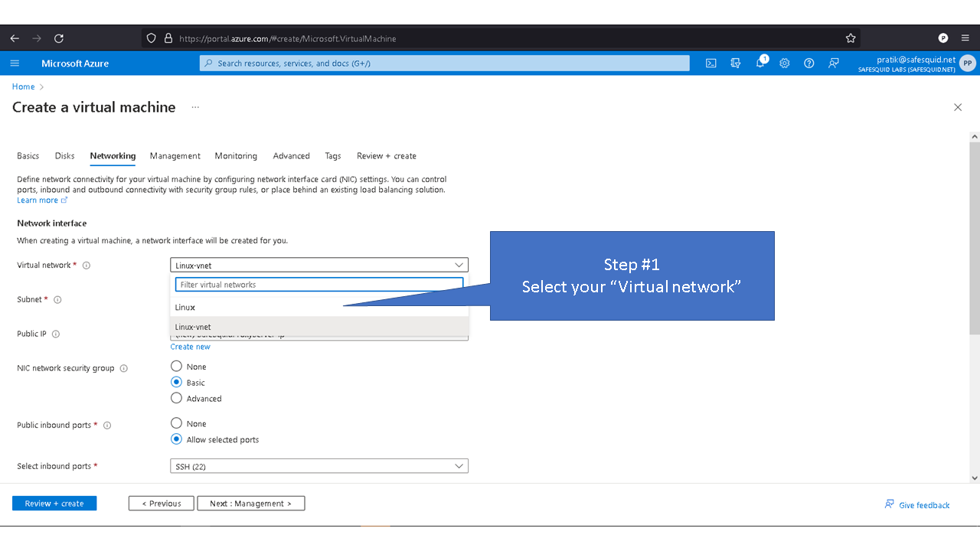Click the shield tracking protection icon
Image resolution: width=980 pixels, height=551 pixels.
(x=151, y=38)
